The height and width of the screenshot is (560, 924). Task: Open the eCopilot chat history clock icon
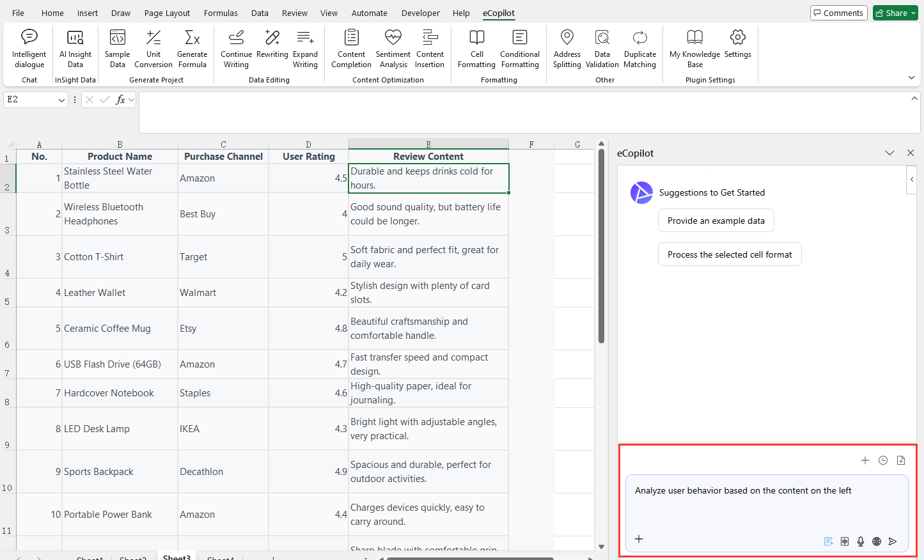coord(883,460)
